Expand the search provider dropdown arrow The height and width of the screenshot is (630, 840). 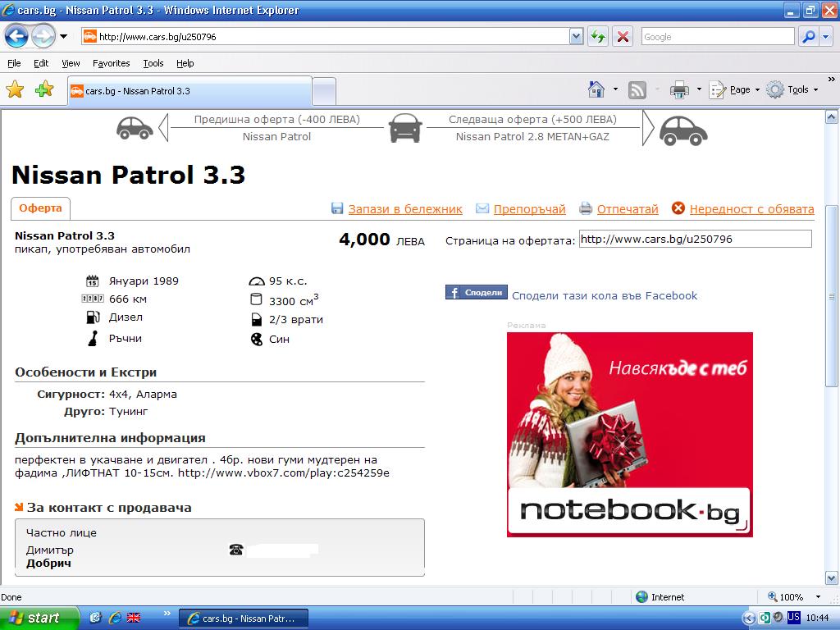coord(825,36)
